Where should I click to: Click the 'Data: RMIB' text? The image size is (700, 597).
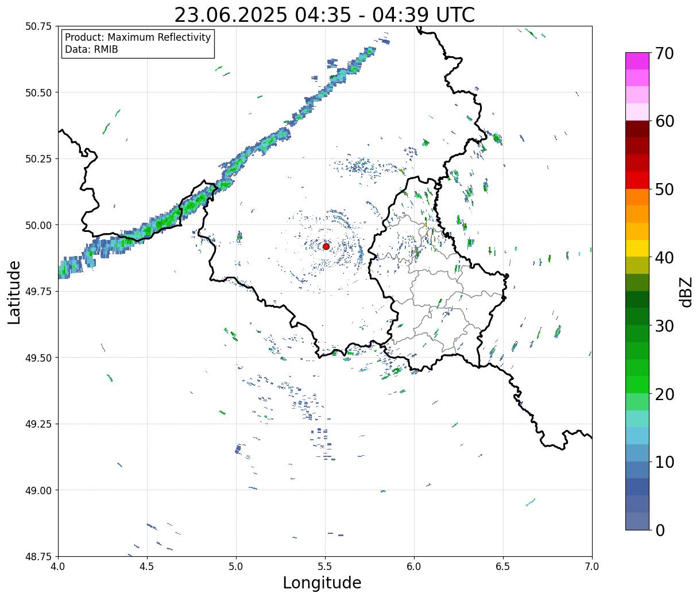pyautogui.click(x=91, y=50)
